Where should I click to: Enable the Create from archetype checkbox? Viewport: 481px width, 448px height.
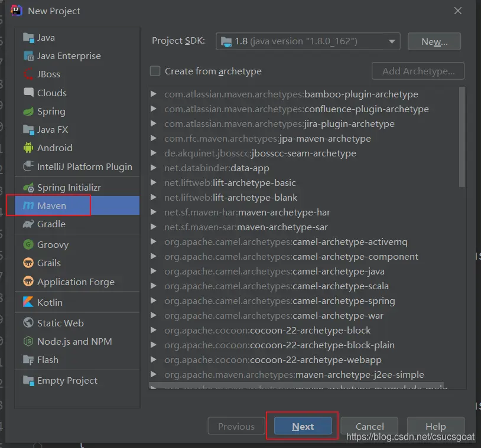(x=155, y=71)
